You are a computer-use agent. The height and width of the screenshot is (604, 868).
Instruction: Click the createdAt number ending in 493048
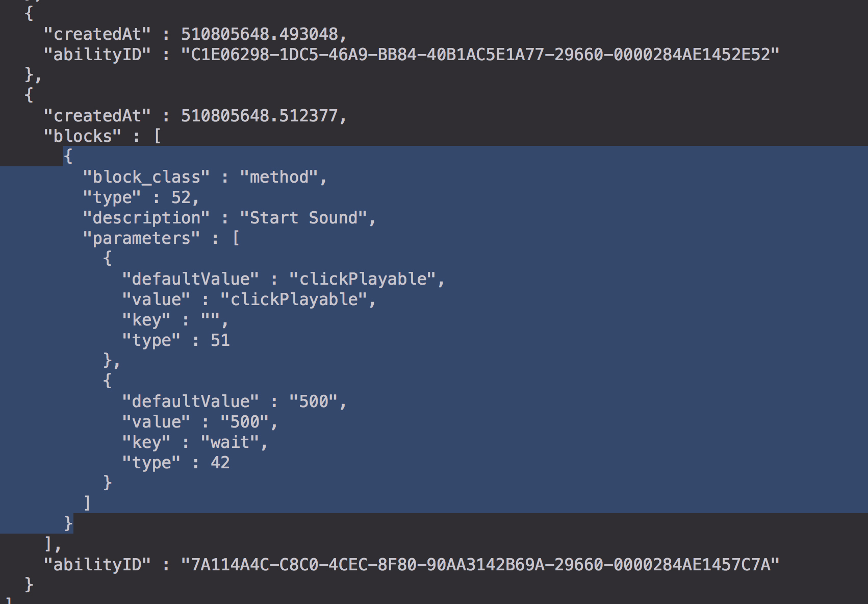tap(260, 34)
